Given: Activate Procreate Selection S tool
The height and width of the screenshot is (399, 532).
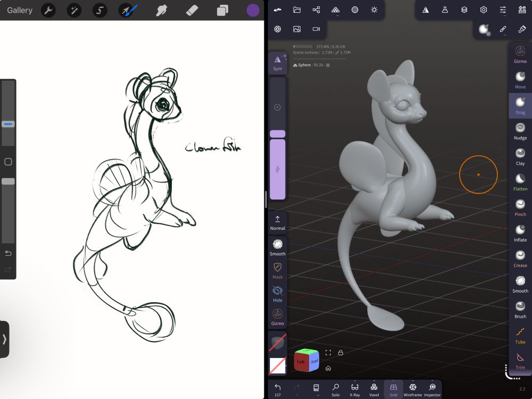Looking at the screenshot, I should tap(100, 11).
